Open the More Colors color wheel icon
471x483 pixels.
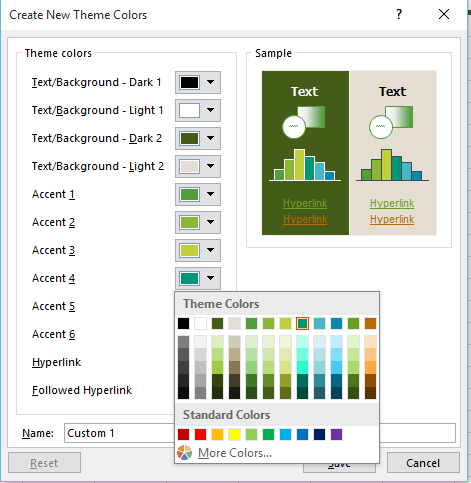184,453
